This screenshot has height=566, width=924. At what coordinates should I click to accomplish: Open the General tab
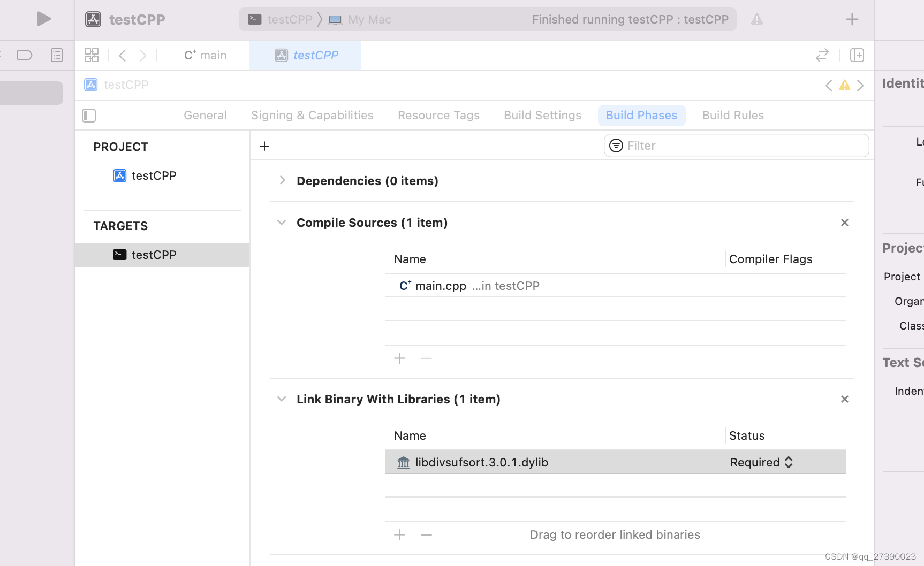click(205, 115)
